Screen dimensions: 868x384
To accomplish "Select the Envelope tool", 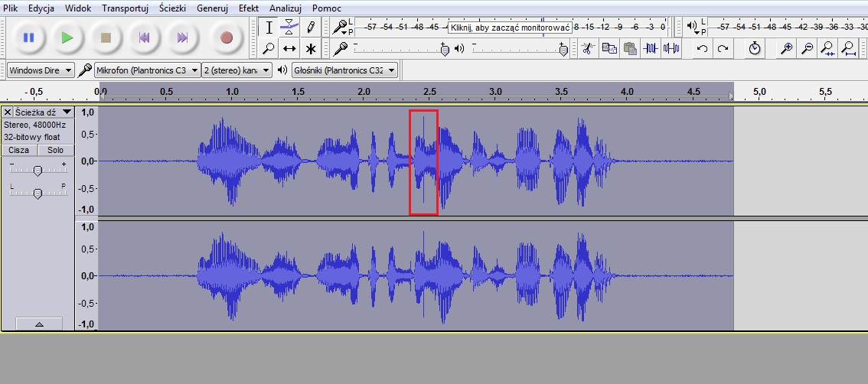I will (289, 27).
